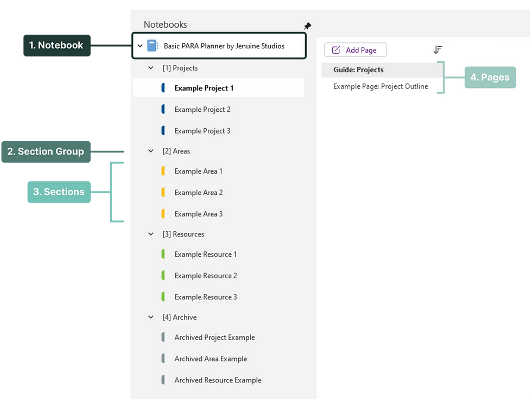Open the page sorting options
532x408 pixels.
[x=438, y=49]
